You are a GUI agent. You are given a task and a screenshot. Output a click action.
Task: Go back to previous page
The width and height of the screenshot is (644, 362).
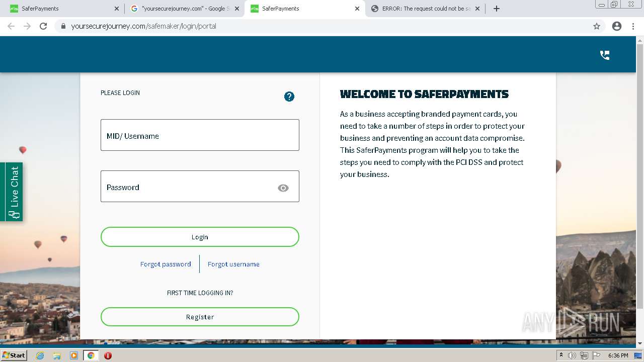[11, 26]
